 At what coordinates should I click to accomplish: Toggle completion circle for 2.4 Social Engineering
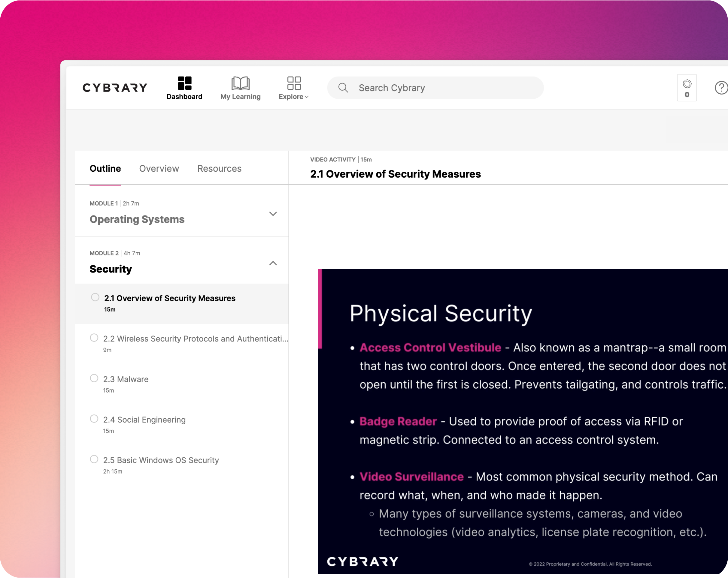(x=94, y=419)
